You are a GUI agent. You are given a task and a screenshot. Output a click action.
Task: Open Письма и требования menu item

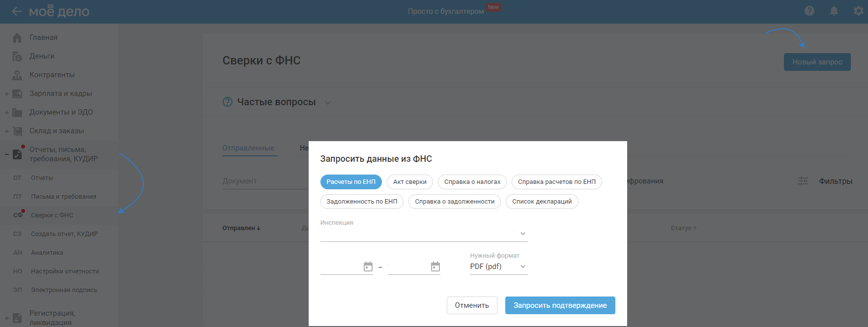click(63, 197)
